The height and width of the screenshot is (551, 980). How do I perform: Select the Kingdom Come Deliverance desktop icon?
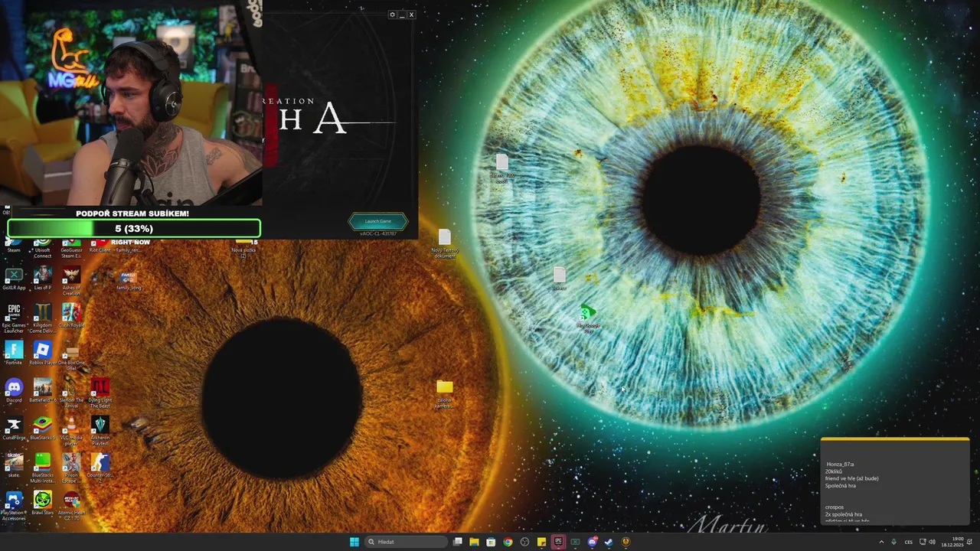(42, 318)
